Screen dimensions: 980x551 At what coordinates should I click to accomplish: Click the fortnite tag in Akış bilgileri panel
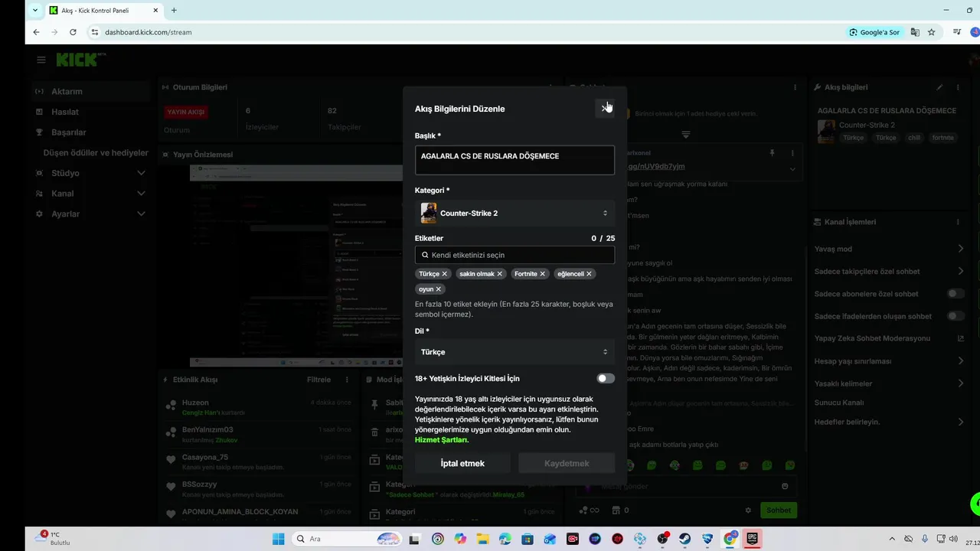pyautogui.click(x=943, y=138)
